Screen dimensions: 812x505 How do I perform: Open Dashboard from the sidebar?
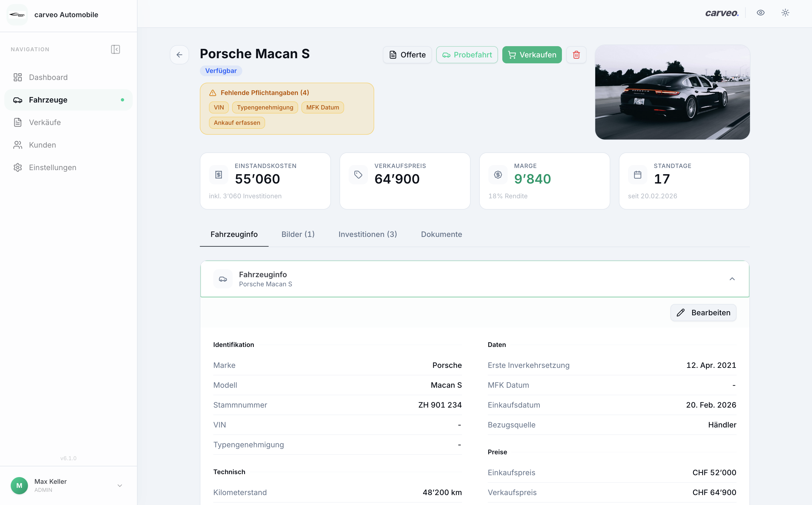coord(48,78)
